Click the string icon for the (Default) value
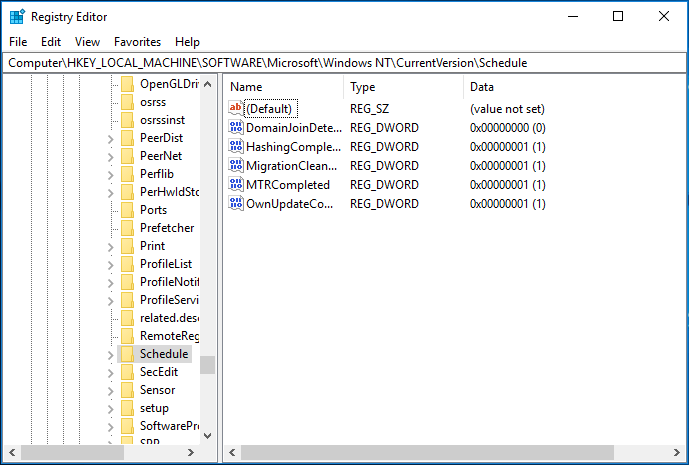The height and width of the screenshot is (465, 689). point(236,108)
